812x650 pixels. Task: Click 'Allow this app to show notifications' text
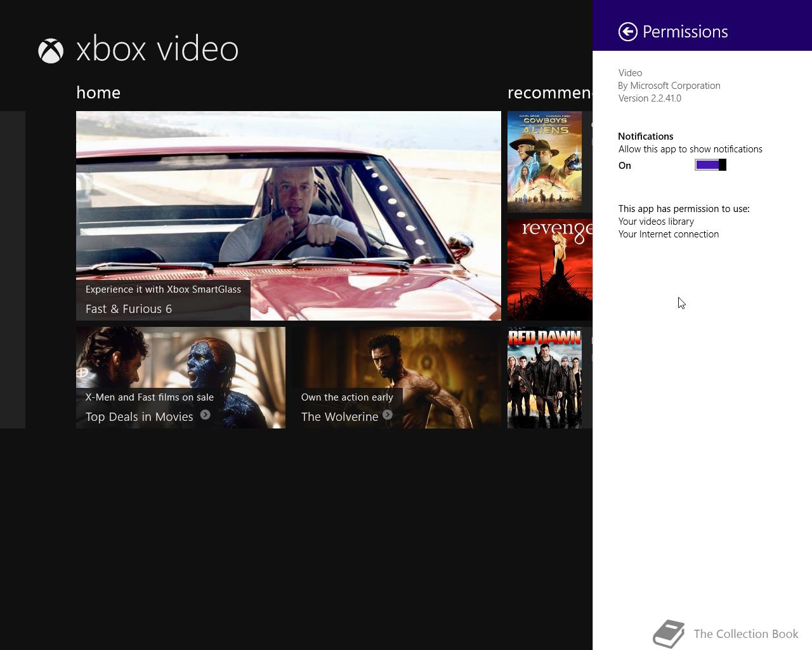point(690,149)
